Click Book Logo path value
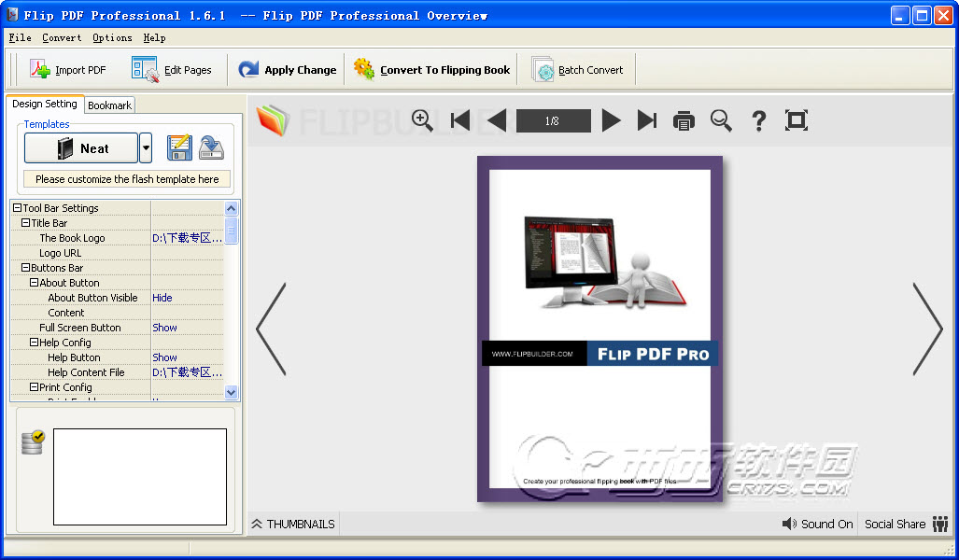Viewport: 959px width, 560px height. click(x=187, y=238)
